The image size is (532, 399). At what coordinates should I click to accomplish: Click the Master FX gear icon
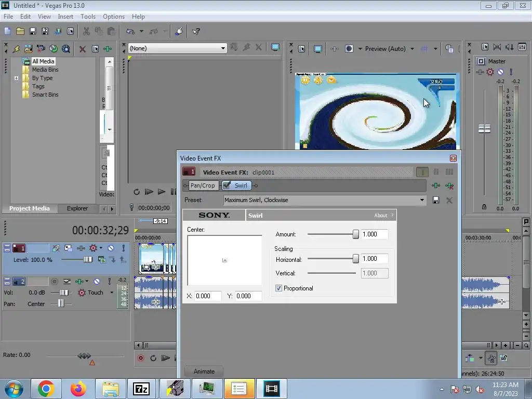(490, 72)
